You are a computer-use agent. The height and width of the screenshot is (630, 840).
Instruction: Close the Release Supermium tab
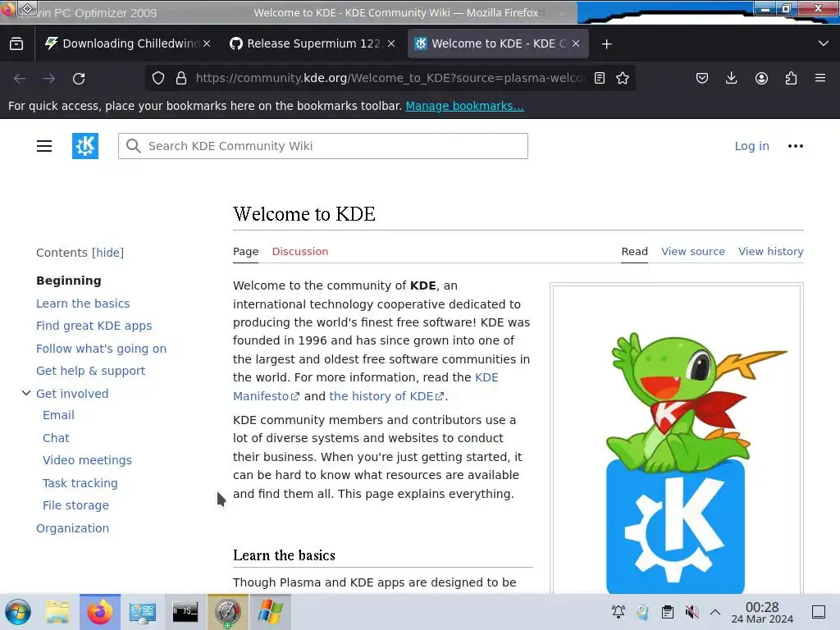pyautogui.click(x=391, y=43)
